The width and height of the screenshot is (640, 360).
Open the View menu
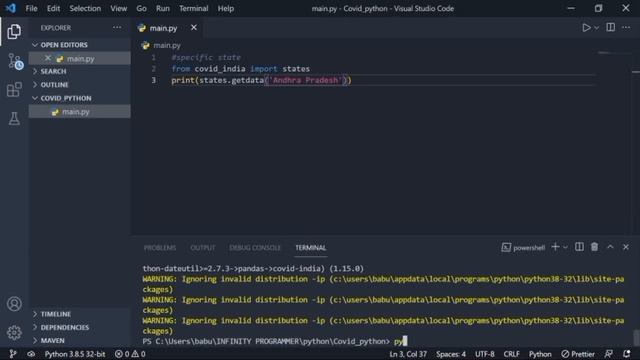(x=118, y=8)
